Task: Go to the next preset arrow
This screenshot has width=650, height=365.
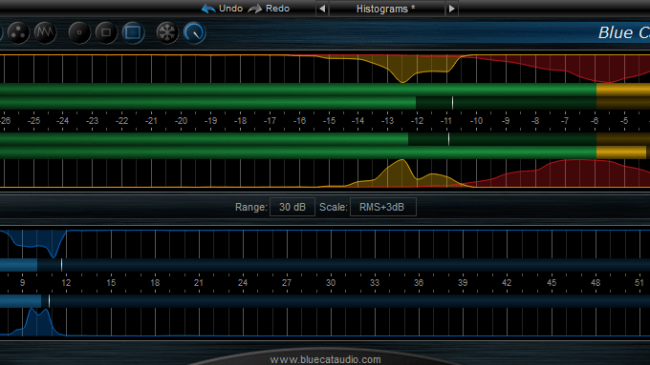Action: [x=451, y=8]
